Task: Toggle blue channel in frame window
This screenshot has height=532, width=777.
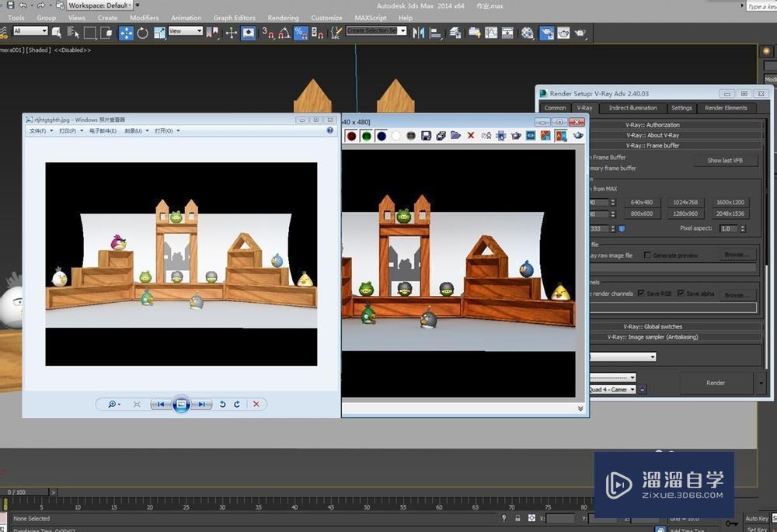Action: [x=381, y=136]
